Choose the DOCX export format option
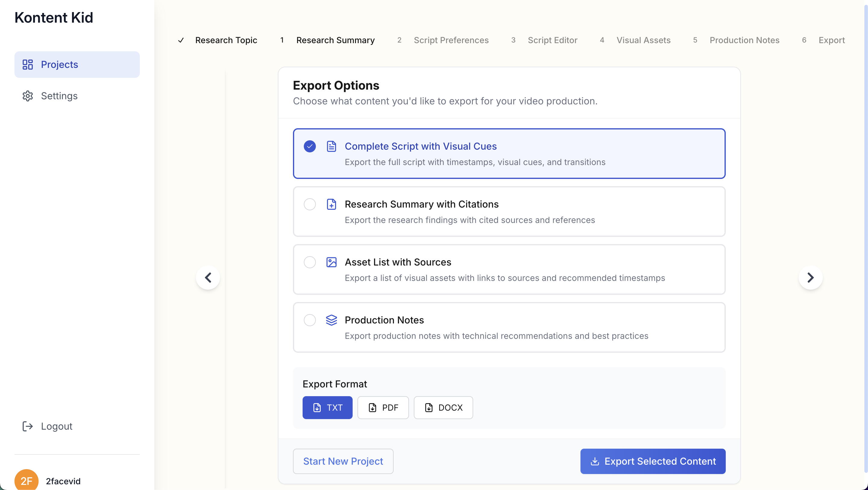Image resolution: width=868 pixels, height=490 pixels. (x=443, y=407)
